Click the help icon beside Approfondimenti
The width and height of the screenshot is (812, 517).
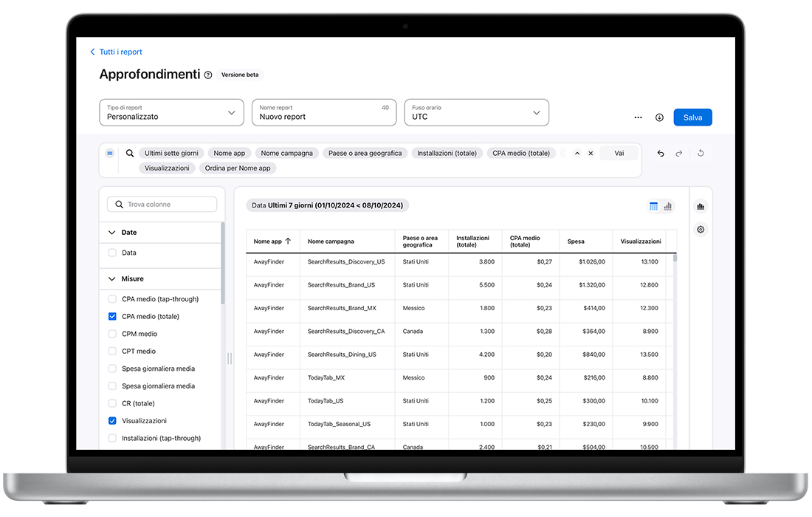tap(208, 75)
